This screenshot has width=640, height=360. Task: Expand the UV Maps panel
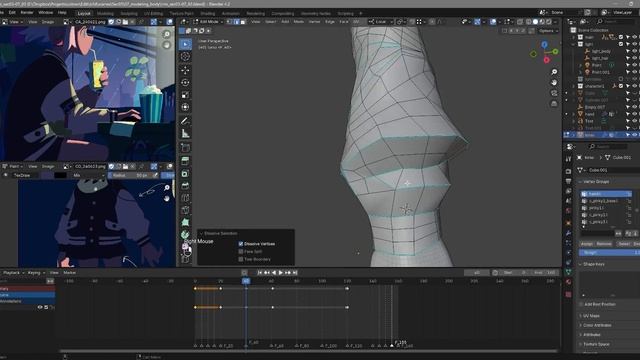coord(591,316)
